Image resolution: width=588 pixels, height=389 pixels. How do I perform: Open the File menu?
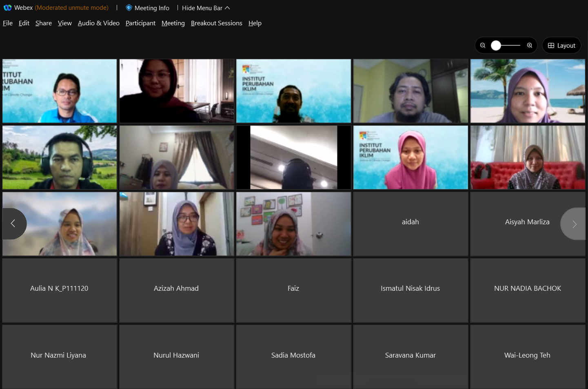(x=8, y=23)
